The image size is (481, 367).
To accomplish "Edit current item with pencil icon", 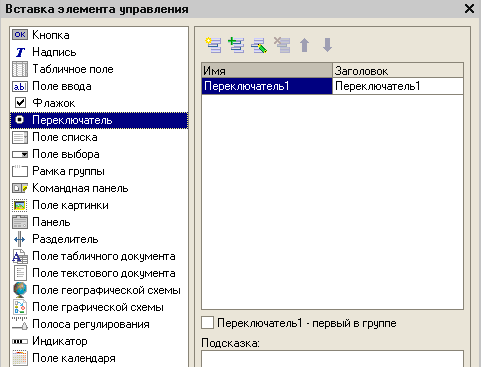I will coord(259,45).
